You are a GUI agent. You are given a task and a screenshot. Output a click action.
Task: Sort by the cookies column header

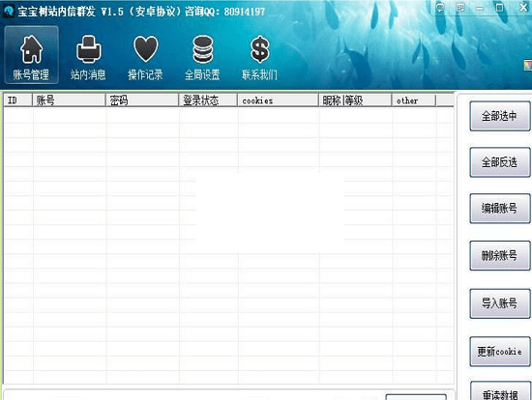[278, 100]
